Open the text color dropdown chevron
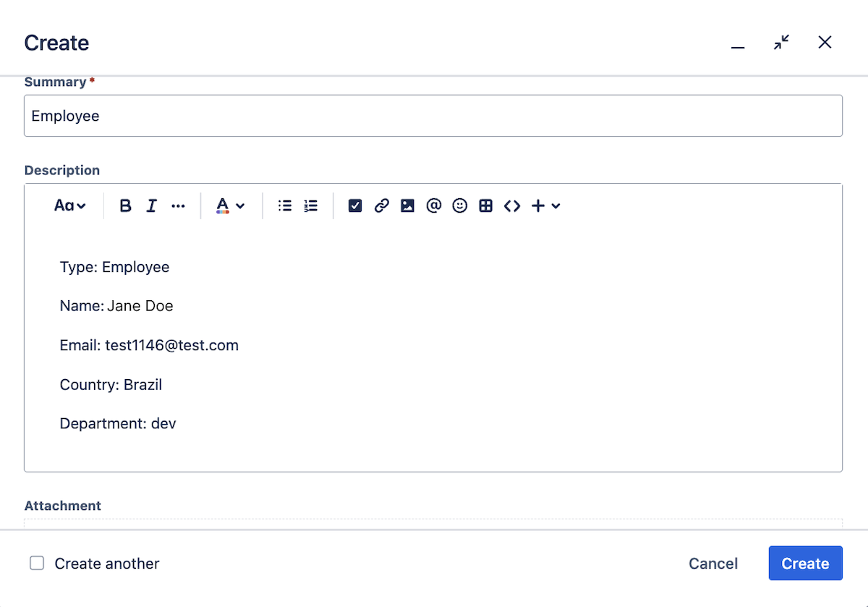The width and height of the screenshot is (868, 607). (x=240, y=205)
